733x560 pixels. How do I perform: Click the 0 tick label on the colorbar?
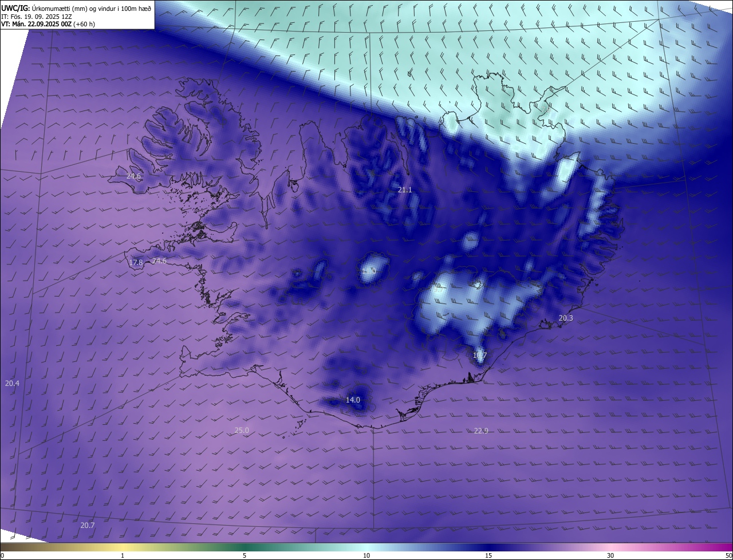[x=2, y=555]
